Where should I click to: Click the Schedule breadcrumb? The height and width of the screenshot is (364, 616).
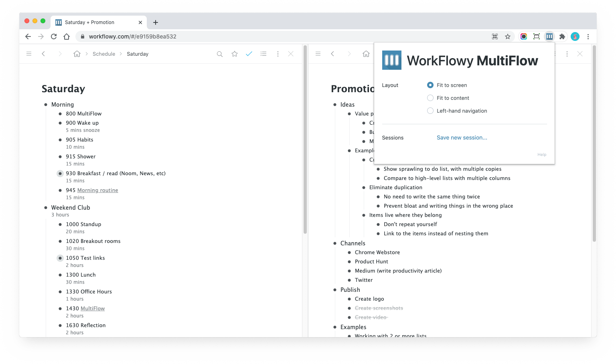tap(104, 54)
